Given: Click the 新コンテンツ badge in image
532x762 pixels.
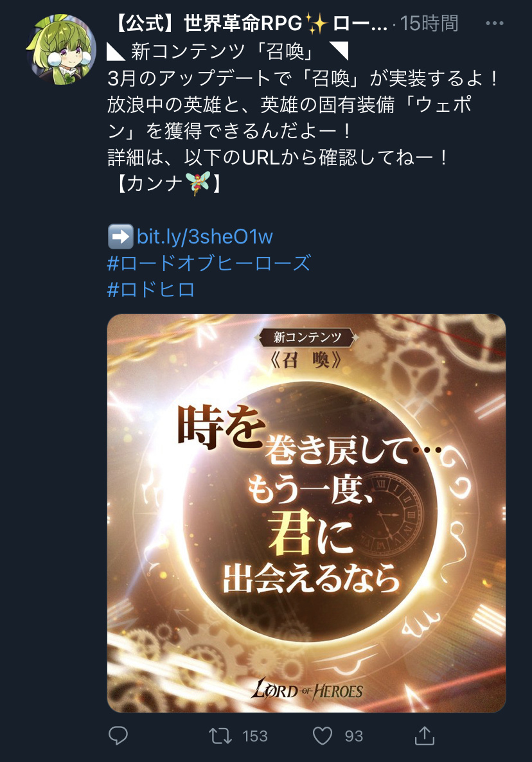Looking at the screenshot, I should [307, 337].
